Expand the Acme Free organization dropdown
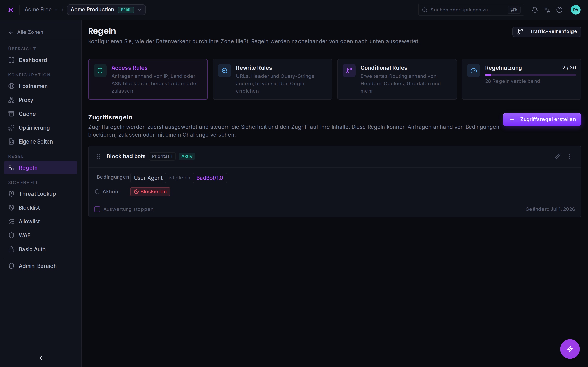The width and height of the screenshot is (588, 367). 41,10
